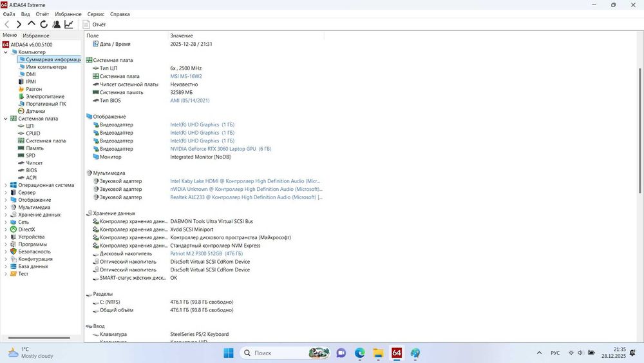Open the performance graph toolbar icon
This screenshot has width=644, height=363.
[x=69, y=25]
